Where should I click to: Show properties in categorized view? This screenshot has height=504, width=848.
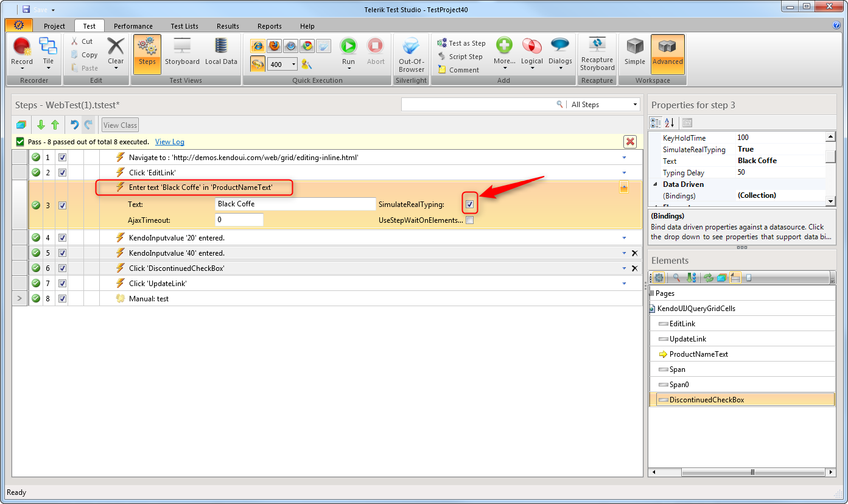(x=656, y=122)
